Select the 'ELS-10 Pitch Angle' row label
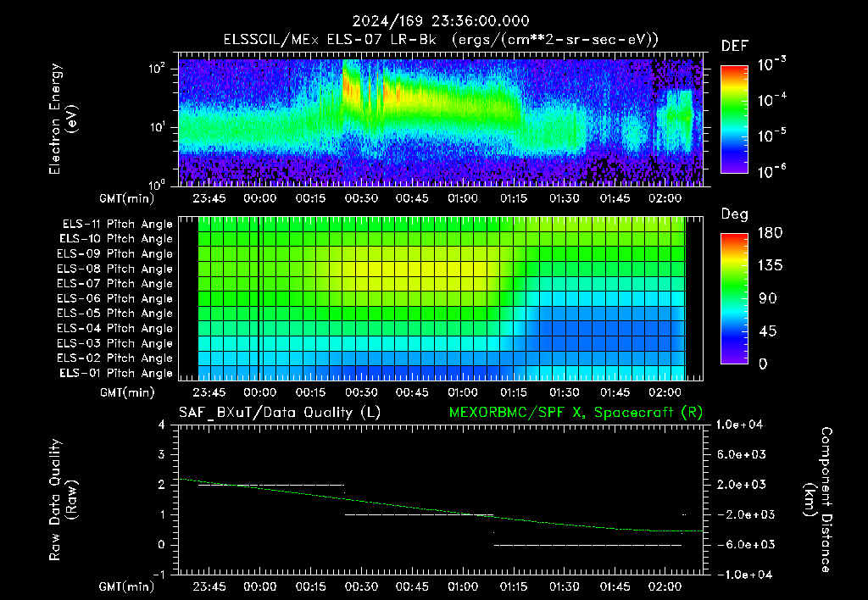The height and width of the screenshot is (600, 868). click(x=115, y=239)
